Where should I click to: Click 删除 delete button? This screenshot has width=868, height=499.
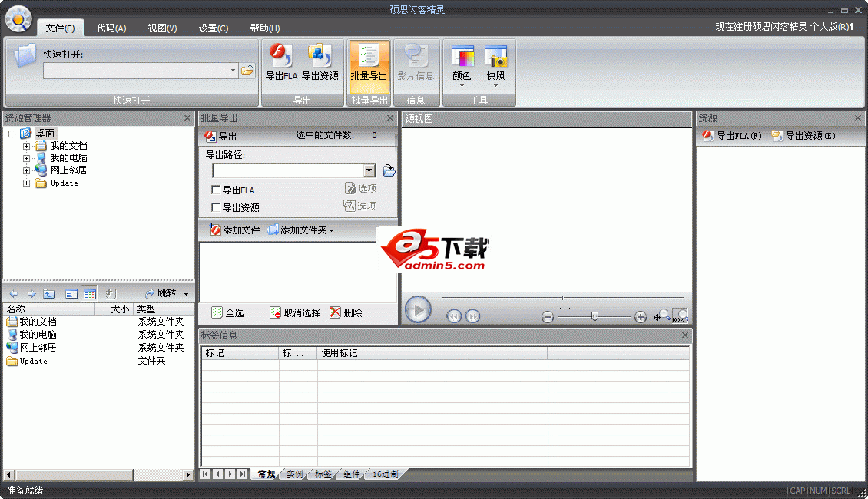pos(346,313)
